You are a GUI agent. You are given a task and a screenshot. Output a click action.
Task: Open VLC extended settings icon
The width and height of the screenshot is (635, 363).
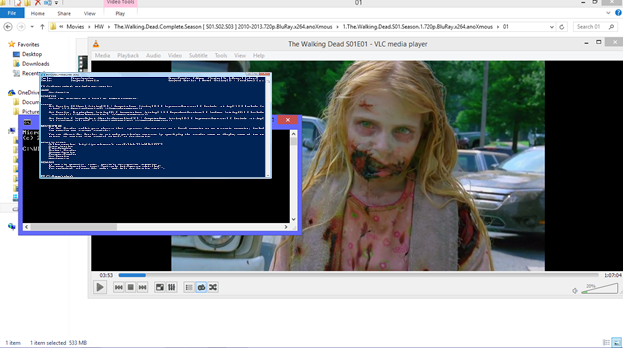172,287
